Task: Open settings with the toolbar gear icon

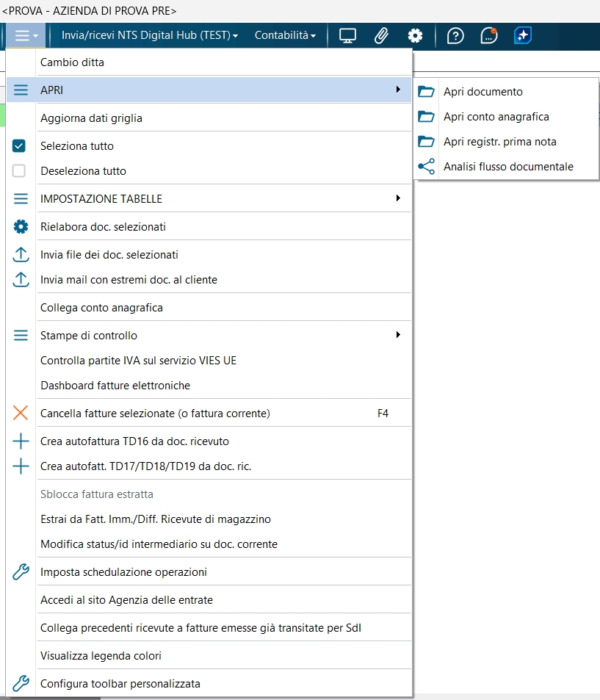Action: (x=416, y=35)
